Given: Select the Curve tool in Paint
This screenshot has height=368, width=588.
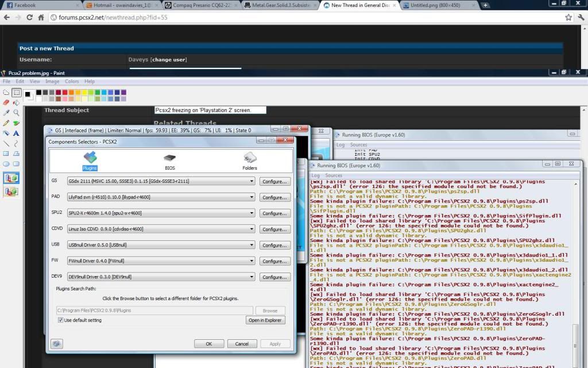Looking at the screenshot, I should (16, 143).
